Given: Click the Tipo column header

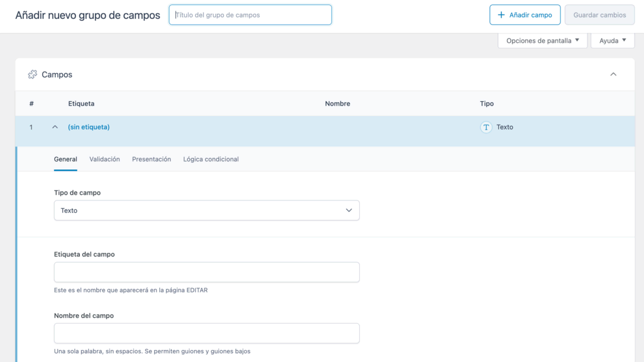Looking at the screenshot, I should pyautogui.click(x=487, y=104).
